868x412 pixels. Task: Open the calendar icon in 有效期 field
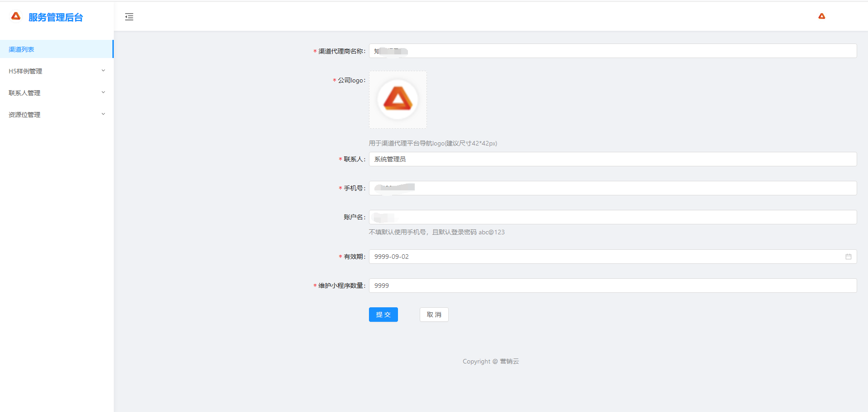tap(848, 257)
